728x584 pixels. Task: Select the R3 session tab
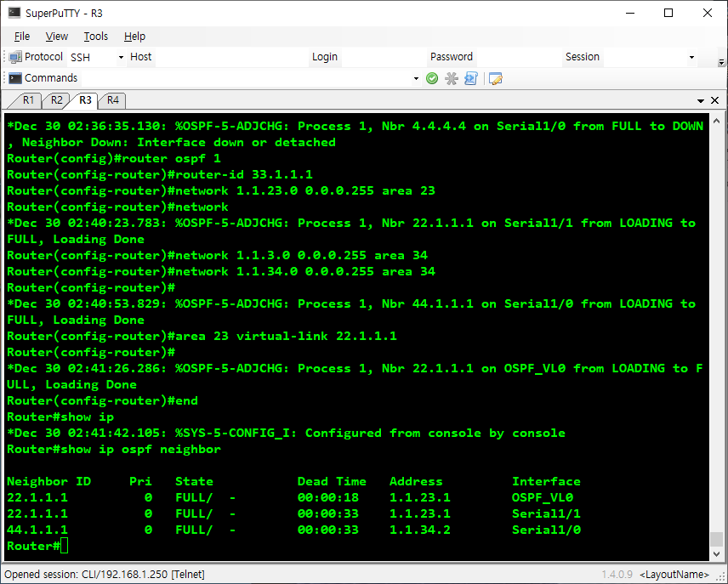[x=85, y=100]
